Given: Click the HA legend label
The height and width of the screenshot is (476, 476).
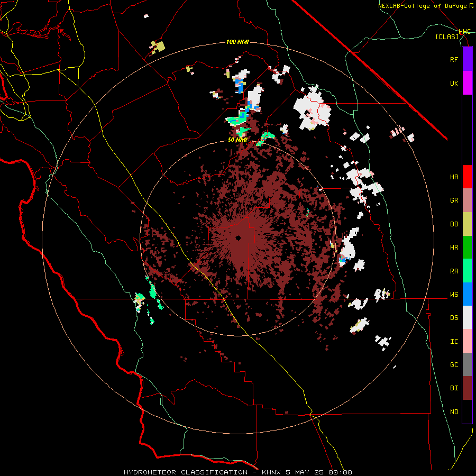Looking at the screenshot, I should [x=454, y=177].
